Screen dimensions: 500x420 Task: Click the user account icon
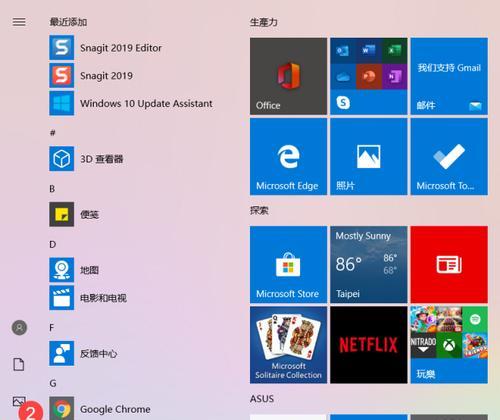[19, 328]
